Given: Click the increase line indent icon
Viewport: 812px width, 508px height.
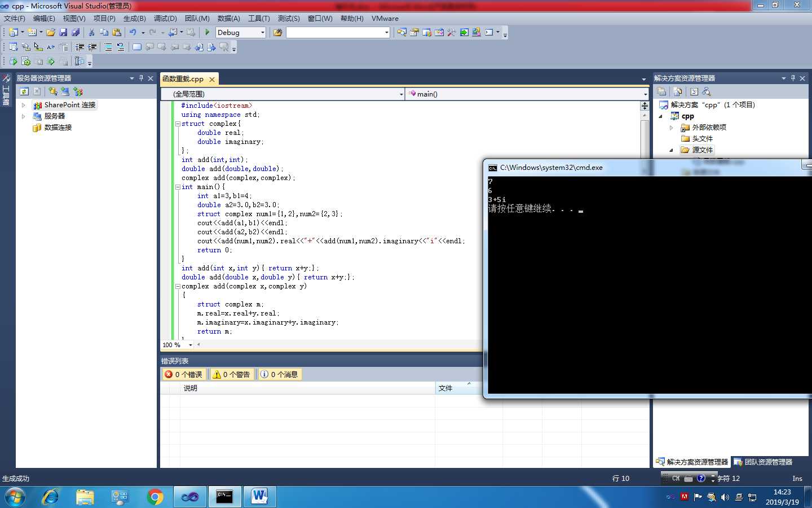Looking at the screenshot, I should coord(92,47).
